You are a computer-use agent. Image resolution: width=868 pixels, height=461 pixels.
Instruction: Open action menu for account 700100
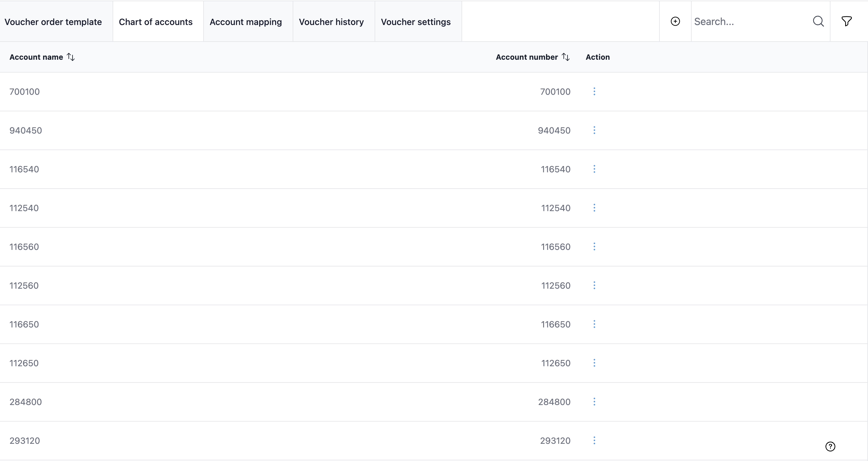coord(594,91)
